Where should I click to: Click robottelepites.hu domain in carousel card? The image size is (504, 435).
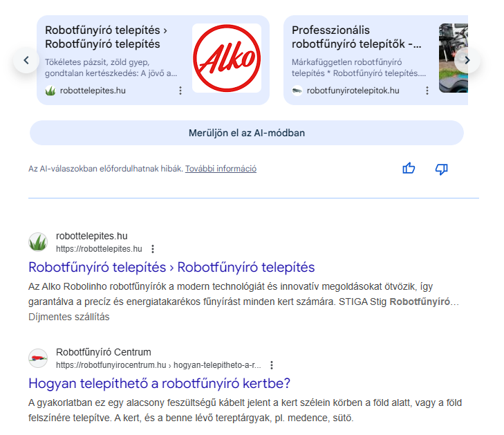coord(93,91)
